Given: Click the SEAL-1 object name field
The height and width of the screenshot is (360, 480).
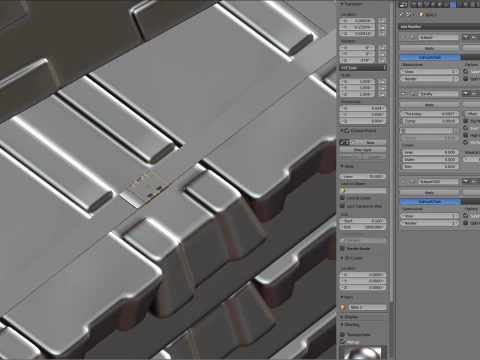Looking at the screenshot, I should tap(367, 307).
